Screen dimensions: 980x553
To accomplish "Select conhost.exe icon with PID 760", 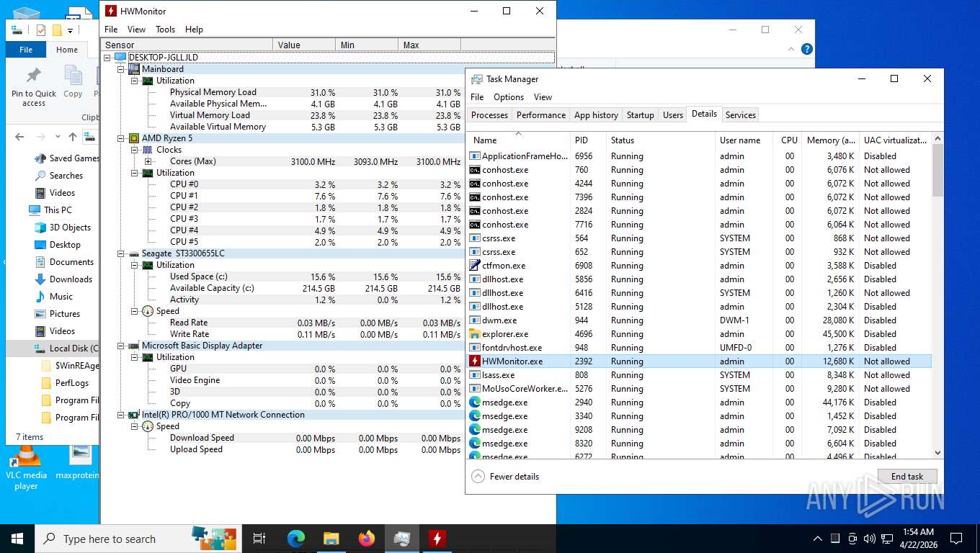I will tap(475, 170).
